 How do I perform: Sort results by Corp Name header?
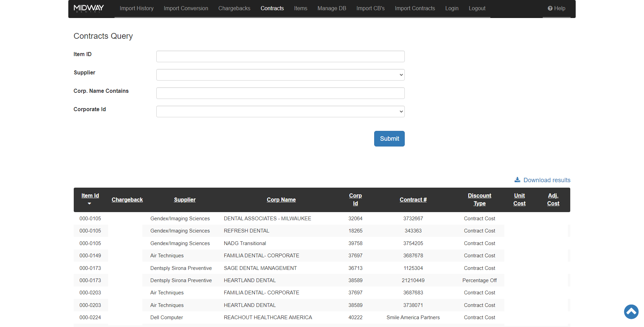(281, 200)
